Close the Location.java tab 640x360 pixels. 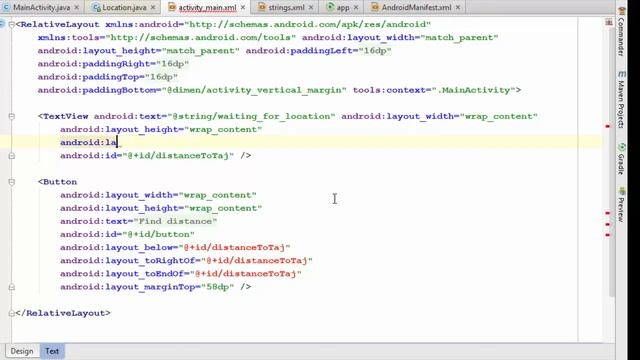pos(153,7)
